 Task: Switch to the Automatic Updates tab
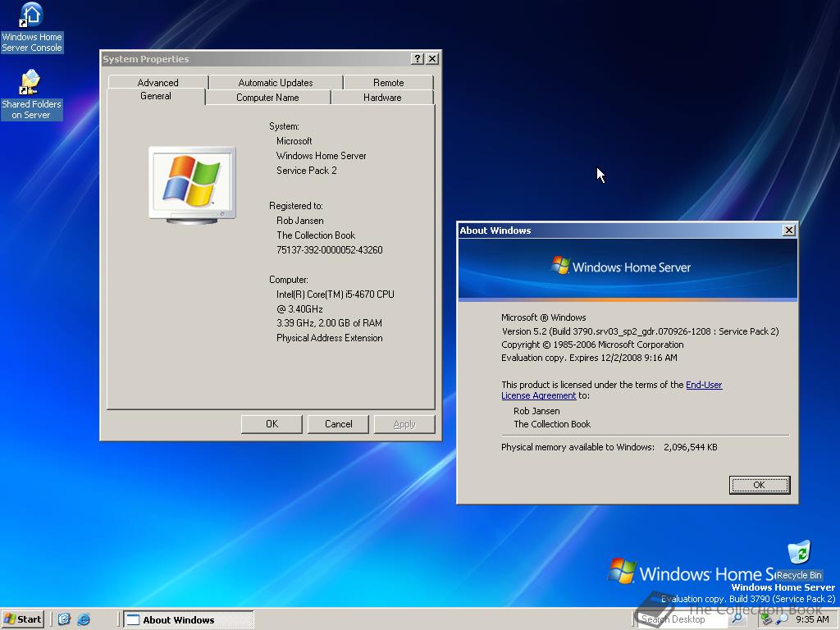(x=276, y=82)
